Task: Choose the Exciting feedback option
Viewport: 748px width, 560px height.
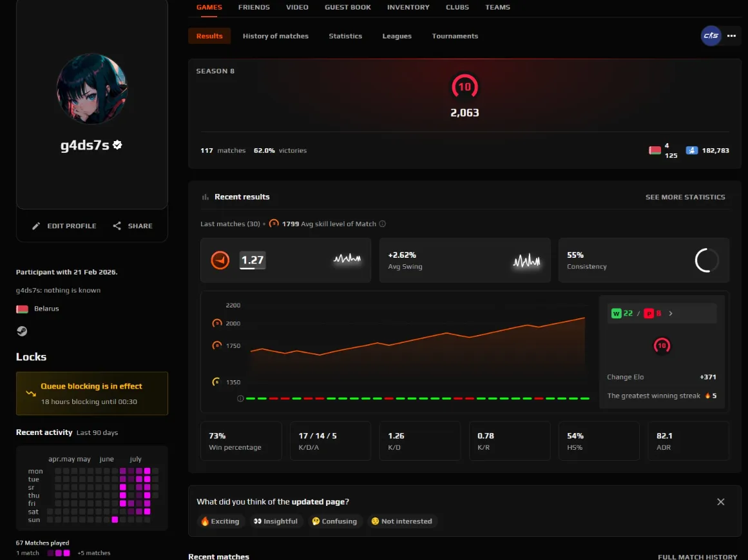Action: tap(220, 521)
